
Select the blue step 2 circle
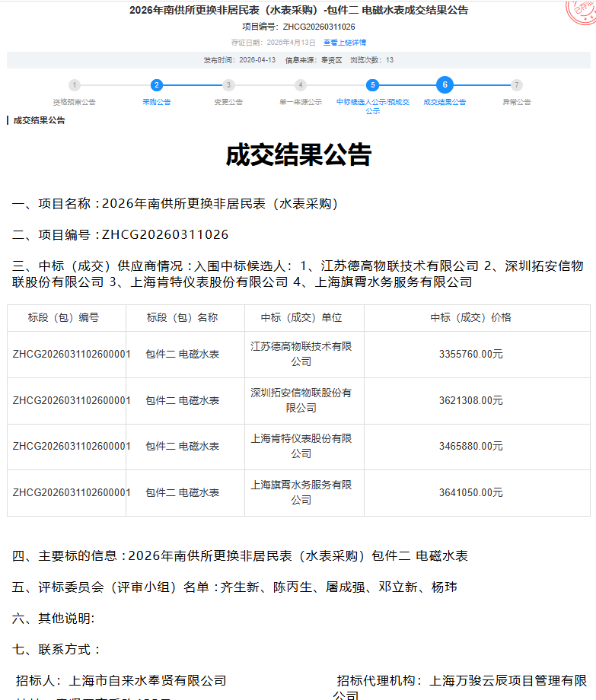click(x=156, y=85)
